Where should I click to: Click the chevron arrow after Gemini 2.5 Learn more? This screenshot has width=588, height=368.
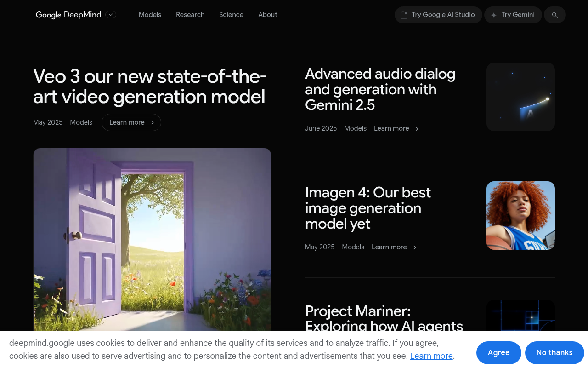(417, 129)
